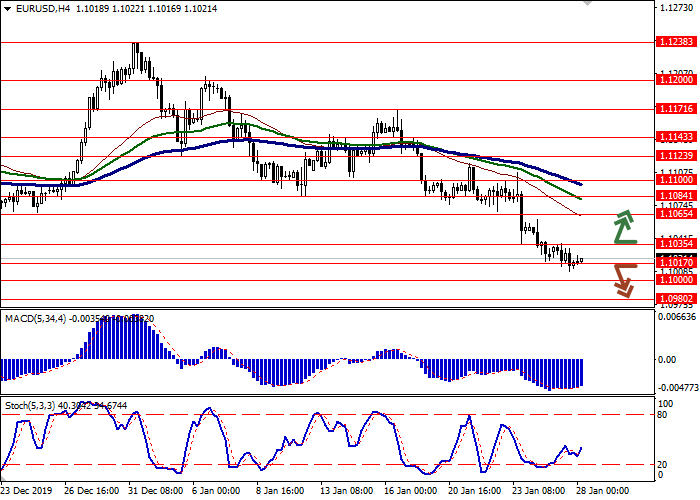Image resolution: width=700 pixels, height=500 pixels.
Task: Click the 31 Dec 2019 date label
Action: point(147,491)
